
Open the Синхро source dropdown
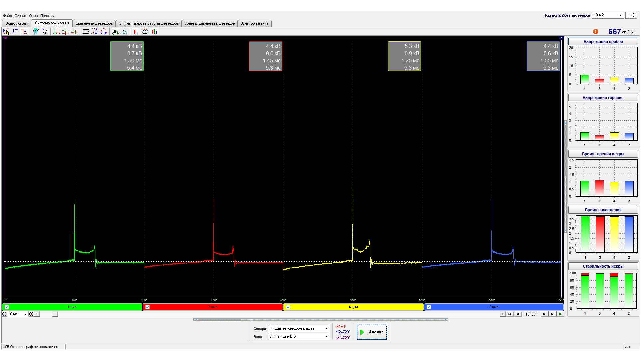(299, 328)
